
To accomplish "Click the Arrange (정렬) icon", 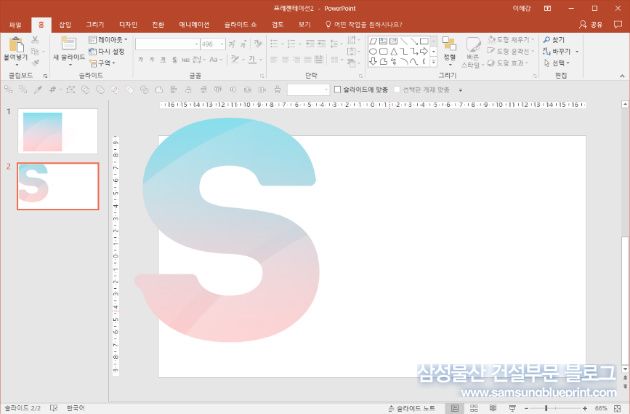I will click(x=449, y=43).
